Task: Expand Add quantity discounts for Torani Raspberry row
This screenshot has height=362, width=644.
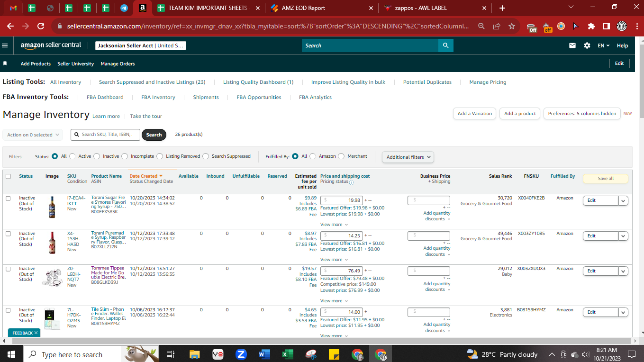Action: click(x=437, y=251)
